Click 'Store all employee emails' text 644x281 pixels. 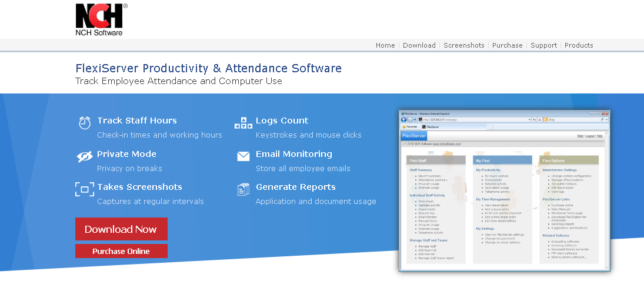pos(303,169)
